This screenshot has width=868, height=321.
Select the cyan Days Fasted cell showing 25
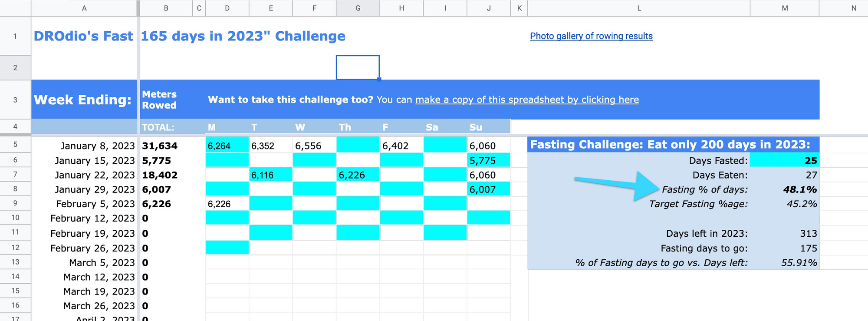[x=785, y=160]
